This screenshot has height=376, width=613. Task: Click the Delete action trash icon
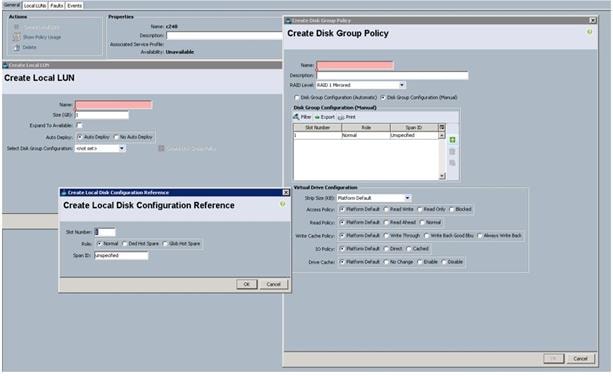click(16, 47)
